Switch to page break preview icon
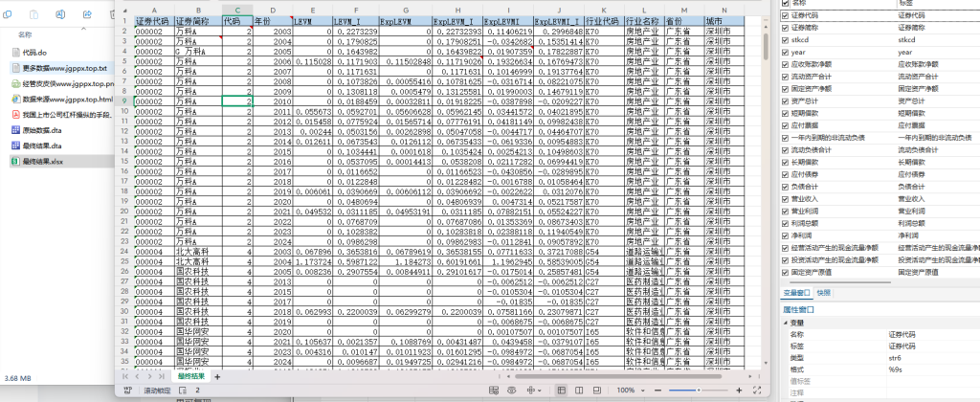 coord(597,391)
